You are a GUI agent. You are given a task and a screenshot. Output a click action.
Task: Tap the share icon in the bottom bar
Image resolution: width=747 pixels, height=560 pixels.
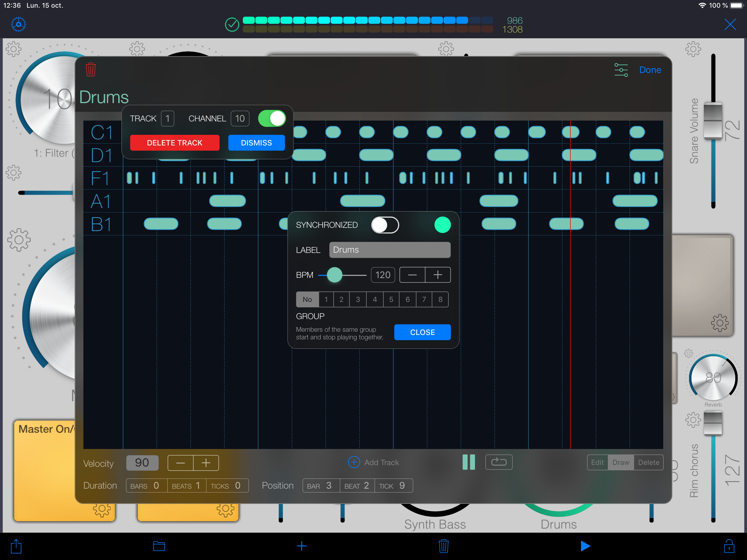(16, 546)
